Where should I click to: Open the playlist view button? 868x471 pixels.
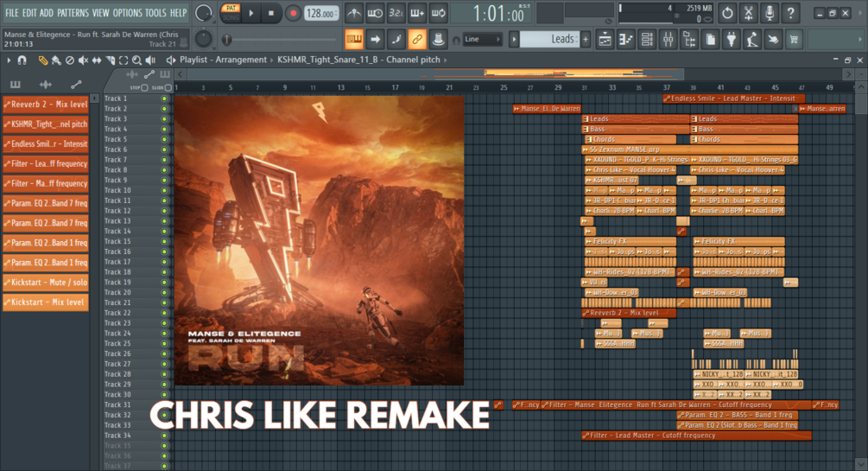605,40
